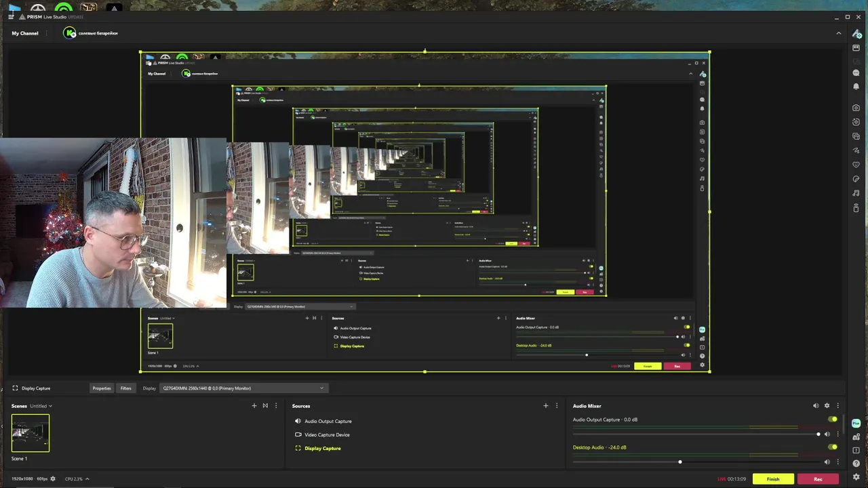This screenshot has height=488, width=868.
Task: Mute all audio in Audio Mixer header
Action: point(815,406)
